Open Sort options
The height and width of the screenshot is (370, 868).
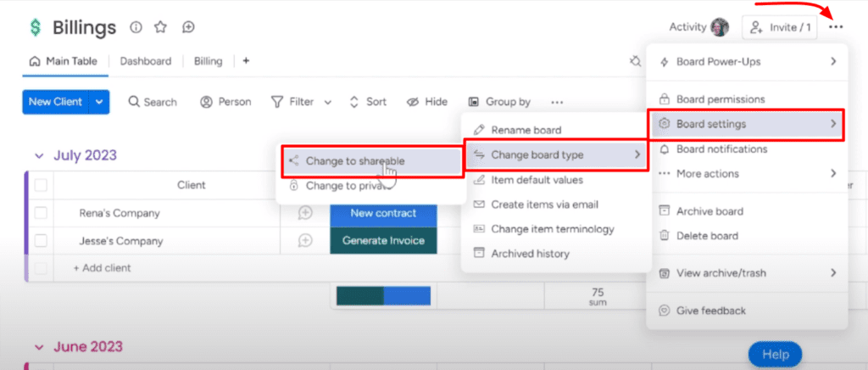pyautogui.click(x=368, y=102)
